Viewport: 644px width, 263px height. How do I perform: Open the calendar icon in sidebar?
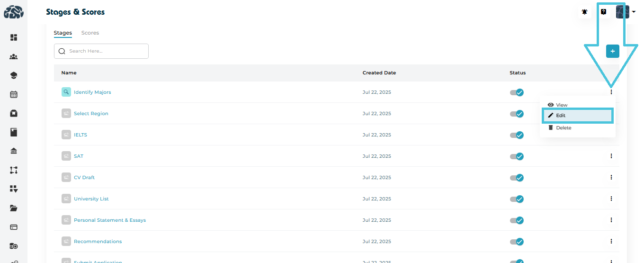[x=14, y=94]
